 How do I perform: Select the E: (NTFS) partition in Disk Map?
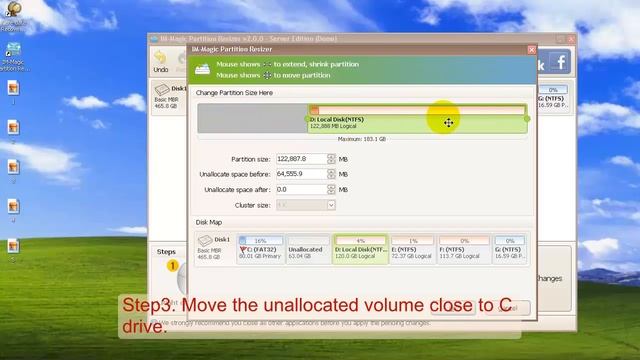[x=412, y=249]
